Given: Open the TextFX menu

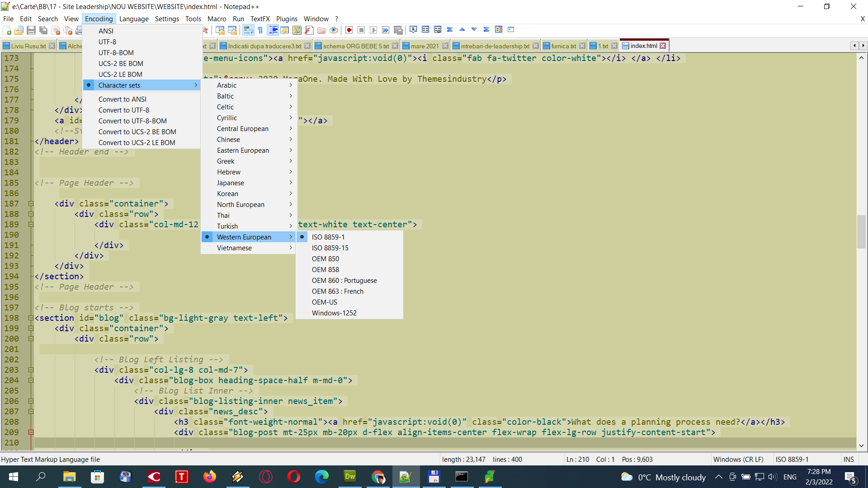Looking at the screenshot, I should tap(260, 19).
